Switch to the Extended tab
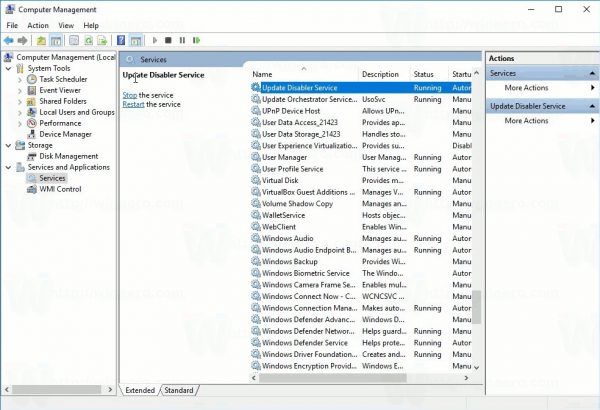 140,390
